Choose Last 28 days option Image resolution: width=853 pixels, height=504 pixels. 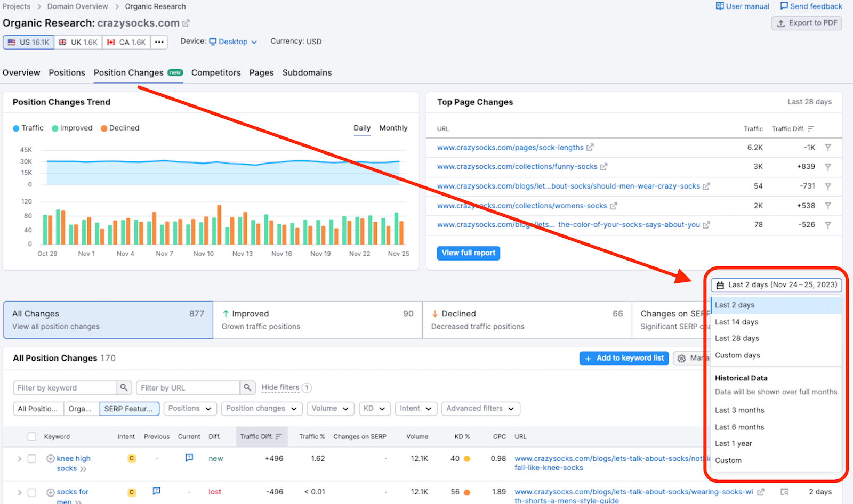[776, 338]
